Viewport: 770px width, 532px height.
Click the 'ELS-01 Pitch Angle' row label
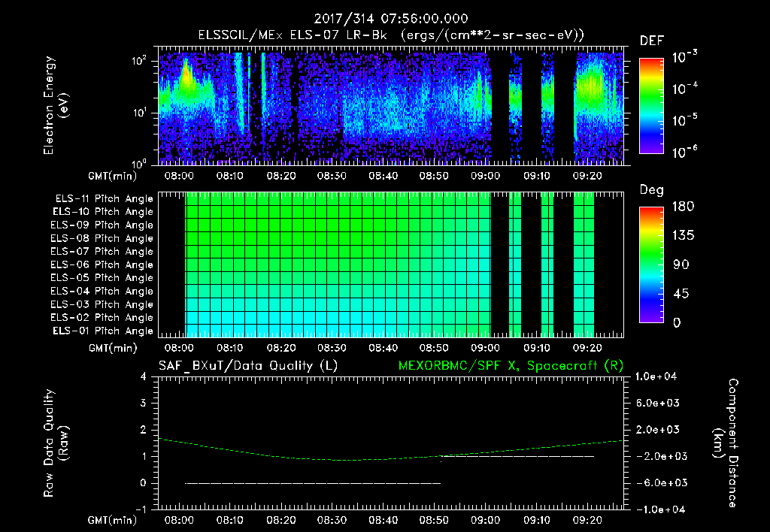[x=102, y=331]
